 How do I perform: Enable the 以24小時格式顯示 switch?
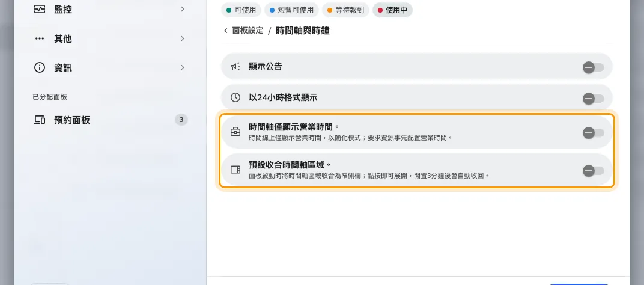(593, 99)
